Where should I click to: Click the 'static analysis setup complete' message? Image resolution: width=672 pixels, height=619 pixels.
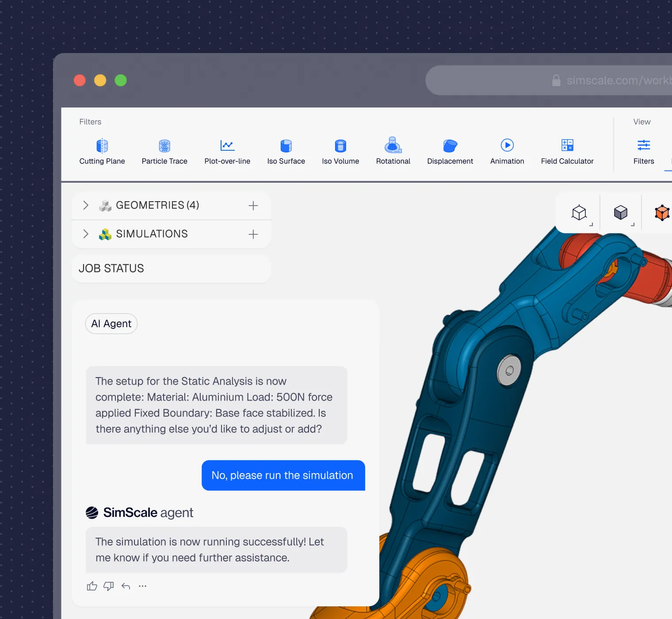point(217,405)
